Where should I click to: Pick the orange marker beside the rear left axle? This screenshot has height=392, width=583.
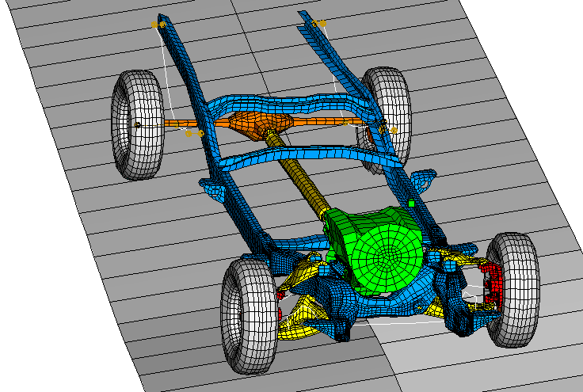(193, 134)
